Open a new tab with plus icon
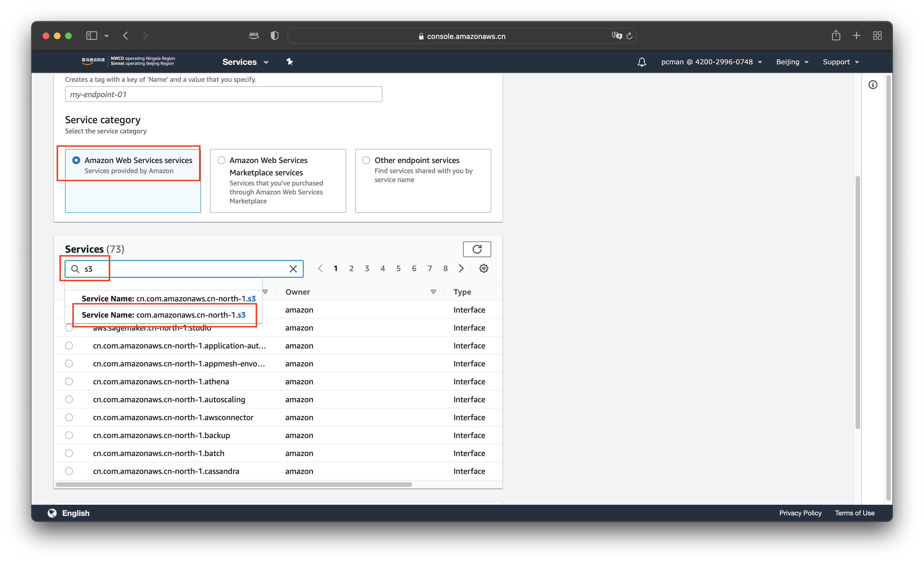The height and width of the screenshot is (563, 924). point(856,36)
